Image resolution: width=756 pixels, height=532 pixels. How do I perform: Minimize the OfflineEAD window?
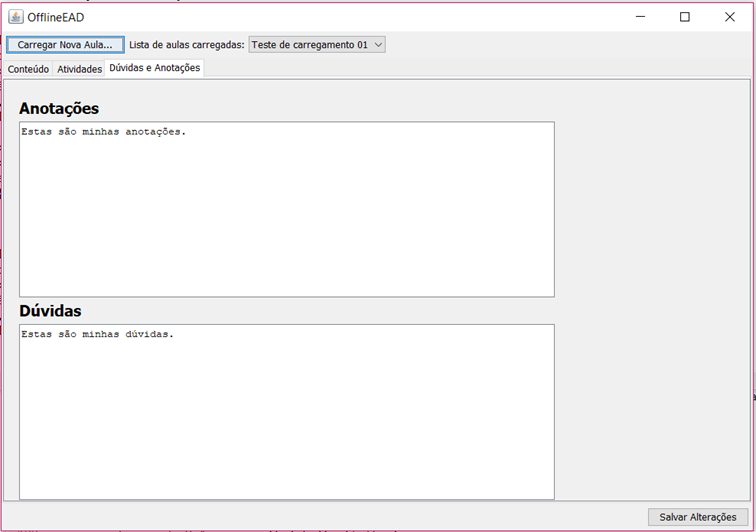641,17
